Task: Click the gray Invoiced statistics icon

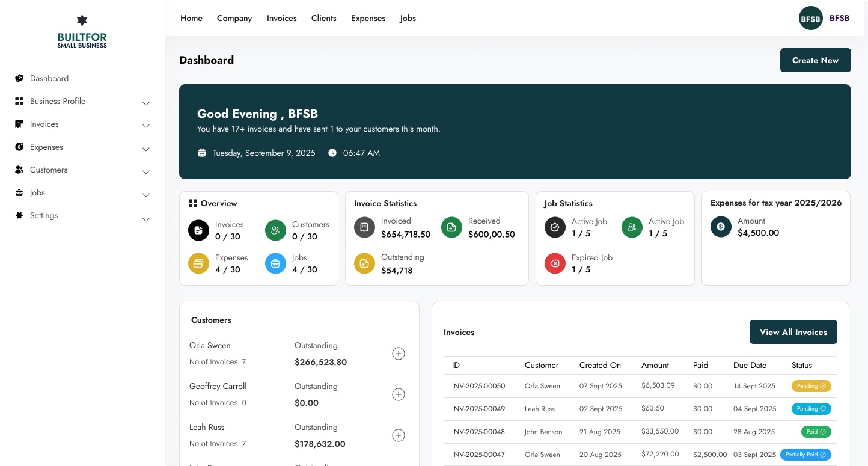Action: pos(364,227)
